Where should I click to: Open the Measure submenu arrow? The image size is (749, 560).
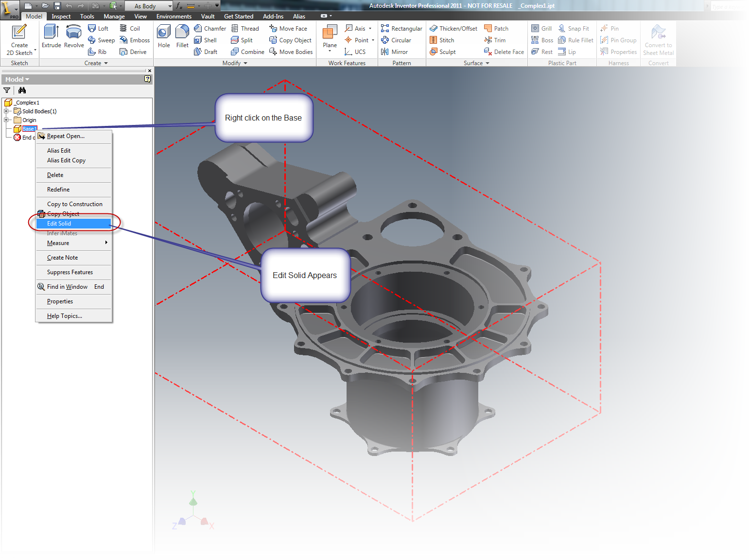[x=106, y=243]
